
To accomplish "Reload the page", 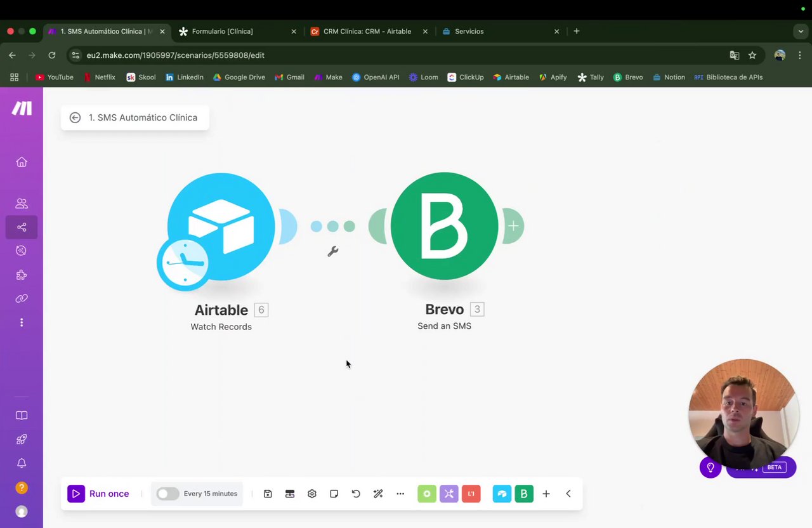I will click(x=52, y=55).
